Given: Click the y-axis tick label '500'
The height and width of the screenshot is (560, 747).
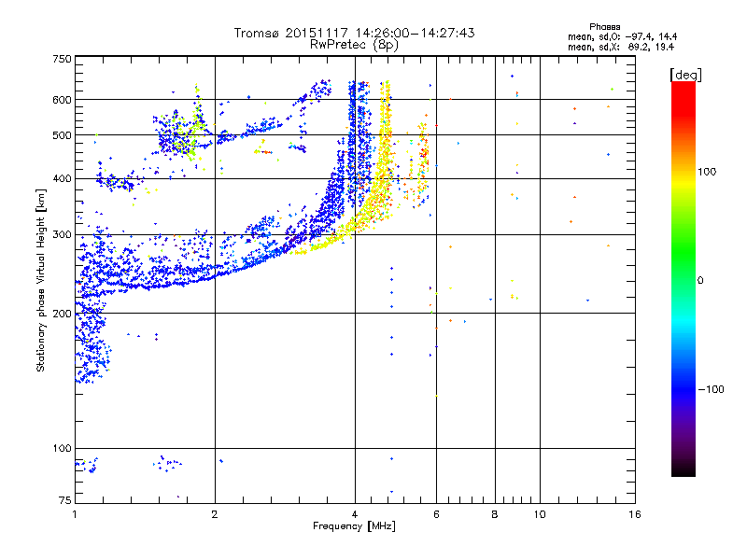Looking at the screenshot, I should click(62, 135).
